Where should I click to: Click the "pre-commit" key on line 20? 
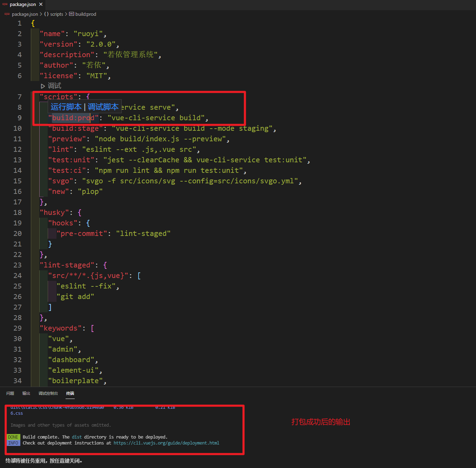(82, 233)
